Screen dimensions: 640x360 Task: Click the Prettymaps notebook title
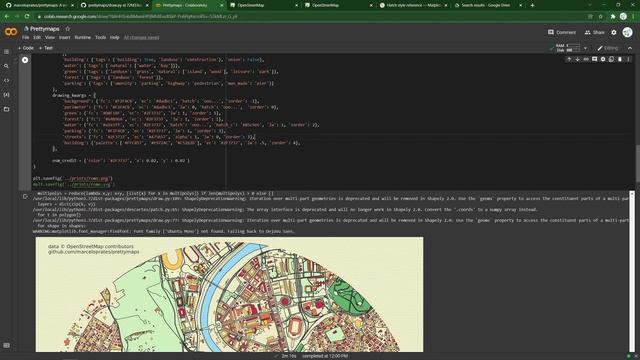(44, 29)
